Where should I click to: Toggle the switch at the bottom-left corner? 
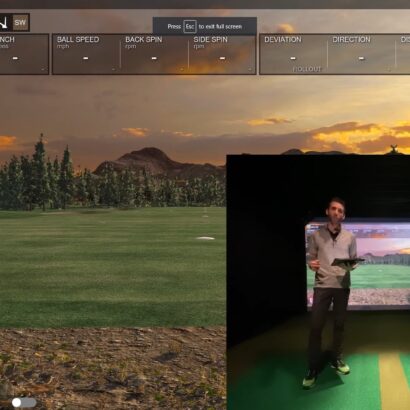point(24,402)
